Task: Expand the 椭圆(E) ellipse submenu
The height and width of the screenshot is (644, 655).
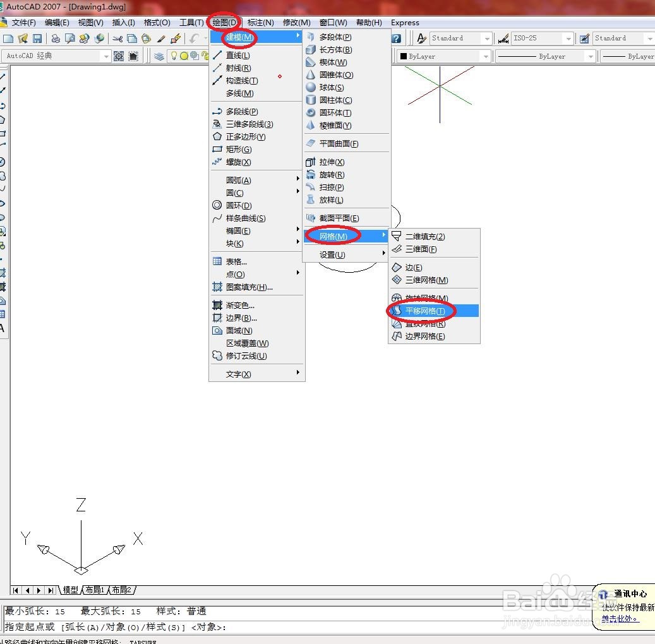Action: [256, 231]
